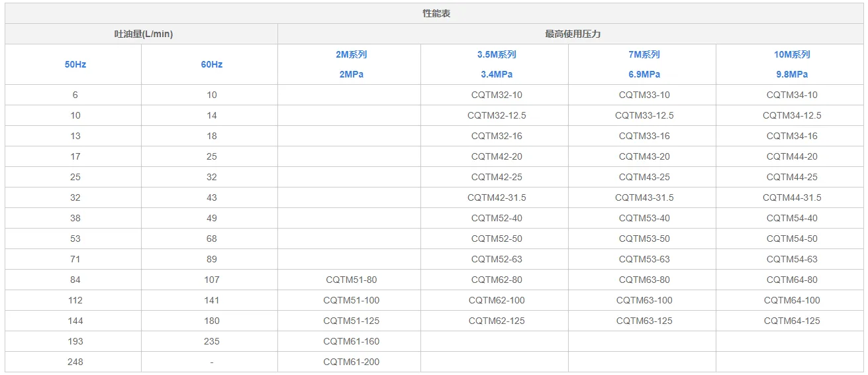This screenshot has width=868, height=375.
Task: Click the CQTM62-100 cell
Action: (x=497, y=300)
